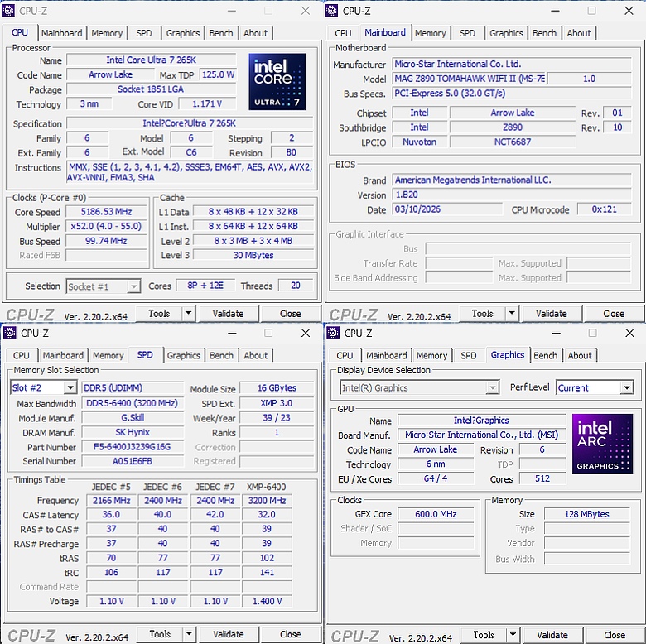This screenshot has height=644, width=646.
Task: Click Close button in Mainboard window
Action: (614, 314)
